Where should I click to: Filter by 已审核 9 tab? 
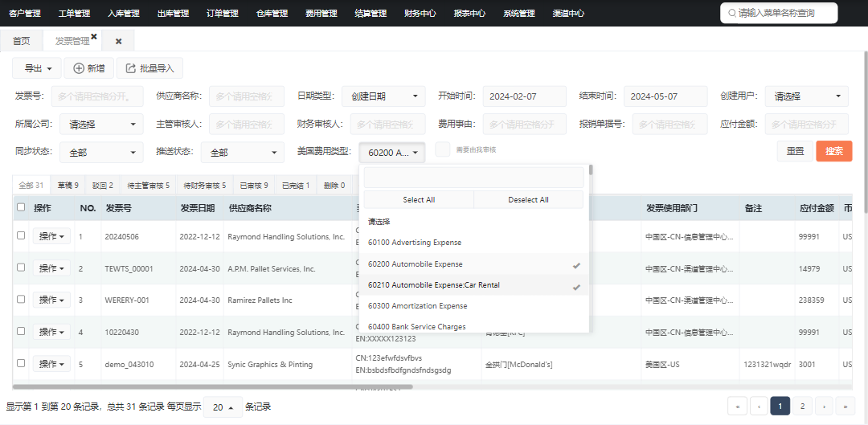(253, 186)
